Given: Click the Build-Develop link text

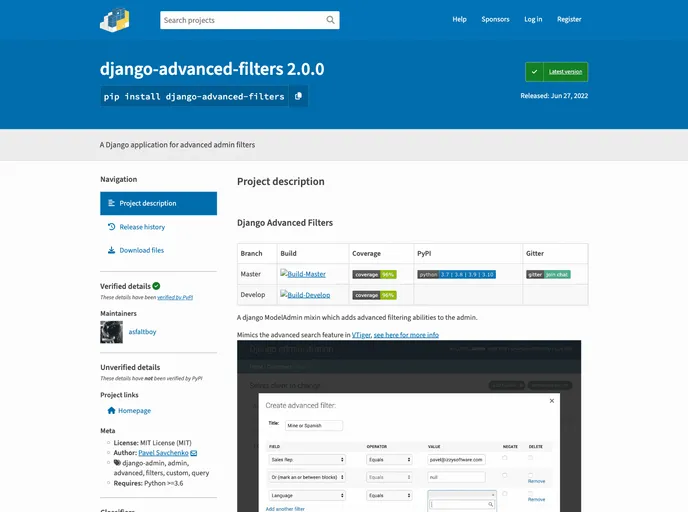Looking at the screenshot, I should click(309, 295).
